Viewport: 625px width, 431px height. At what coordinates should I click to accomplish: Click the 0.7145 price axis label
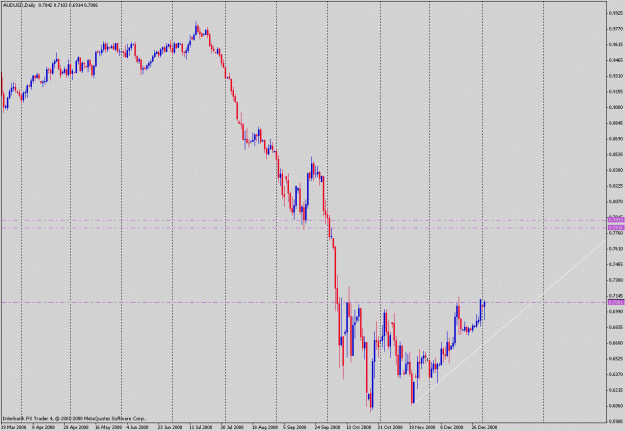[616, 296]
